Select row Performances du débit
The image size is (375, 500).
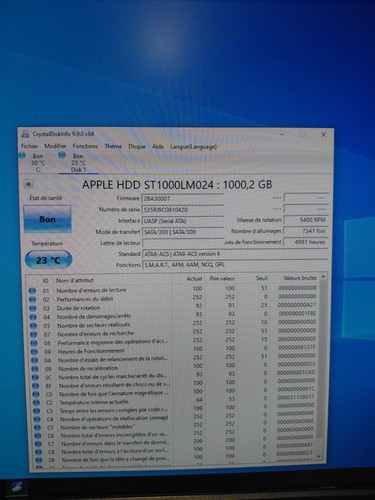tap(173, 298)
